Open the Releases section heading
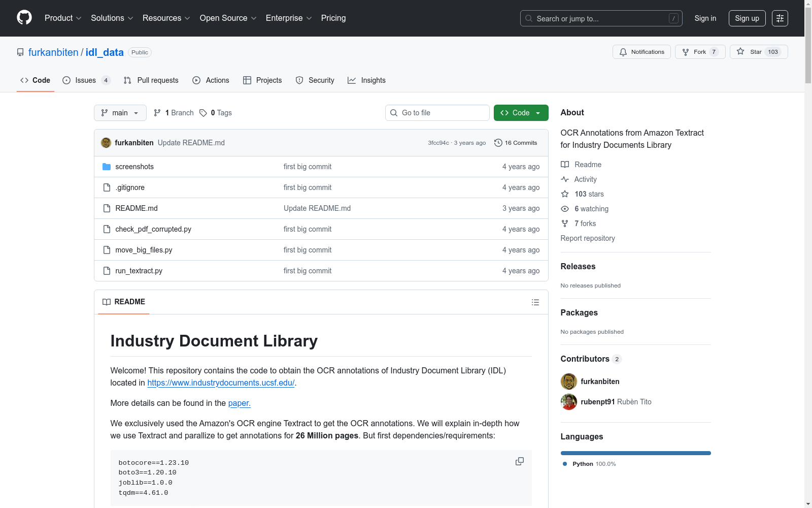812x508 pixels. (578, 267)
